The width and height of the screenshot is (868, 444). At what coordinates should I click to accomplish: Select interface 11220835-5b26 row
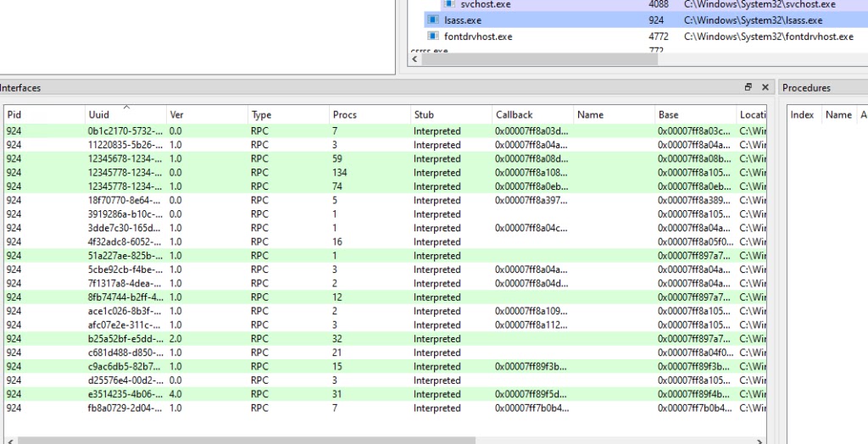point(386,145)
